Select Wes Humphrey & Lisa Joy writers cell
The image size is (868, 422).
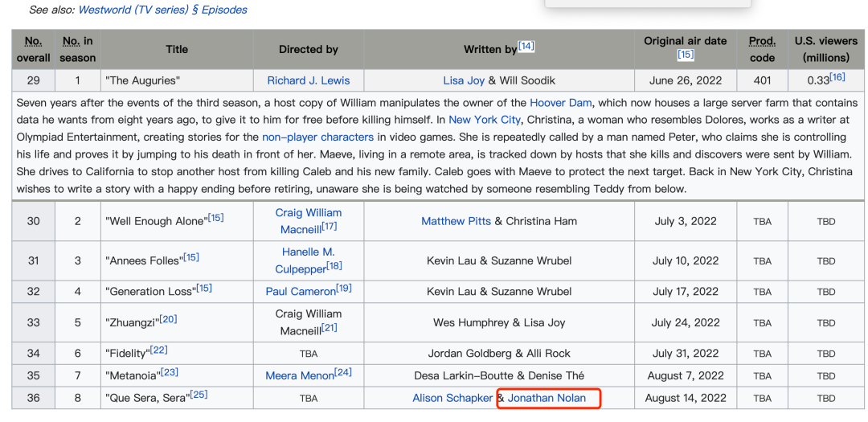(499, 323)
